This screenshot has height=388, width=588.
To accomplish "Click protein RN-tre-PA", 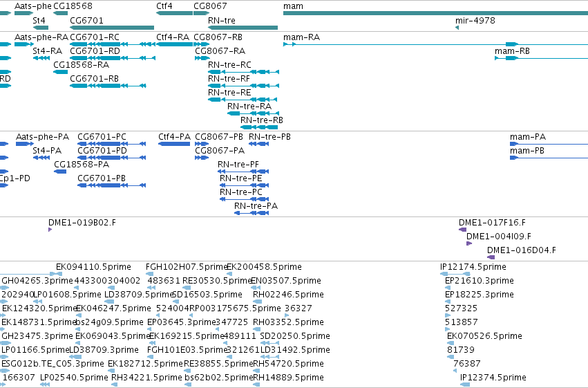I will 252,213.
